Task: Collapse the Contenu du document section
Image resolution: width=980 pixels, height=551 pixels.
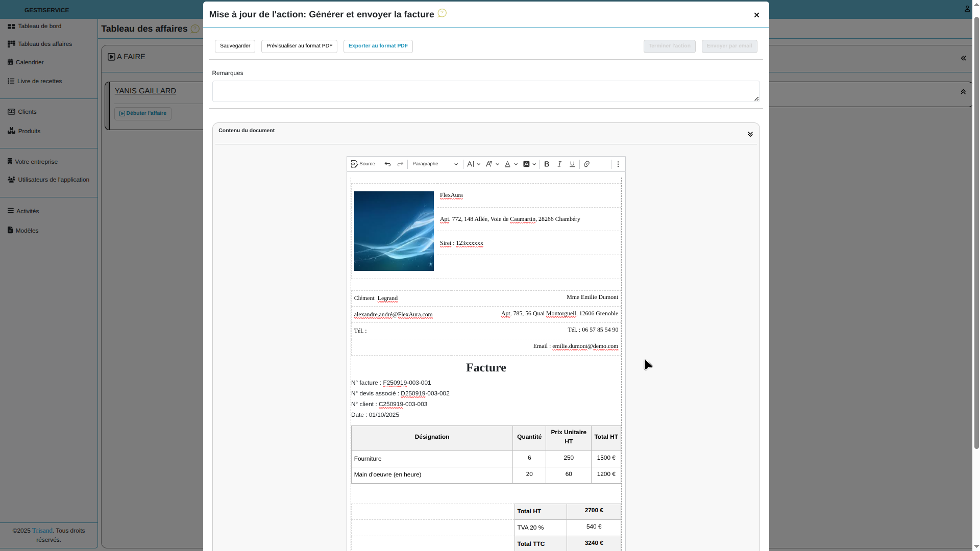Action: tap(750, 134)
